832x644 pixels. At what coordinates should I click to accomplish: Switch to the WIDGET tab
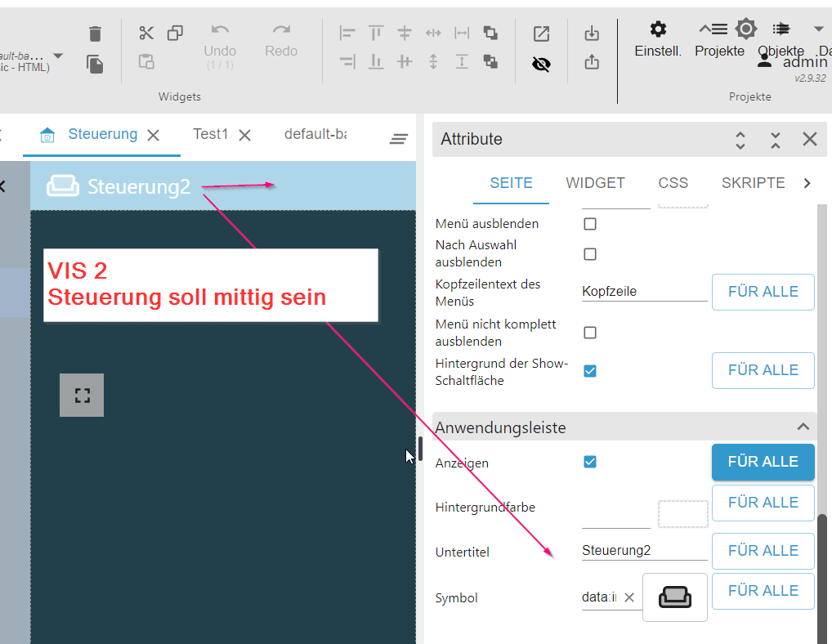pos(595,183)
